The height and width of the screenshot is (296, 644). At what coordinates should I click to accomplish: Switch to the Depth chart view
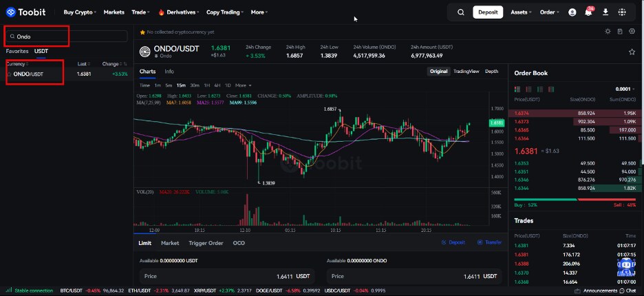point(492,72)
